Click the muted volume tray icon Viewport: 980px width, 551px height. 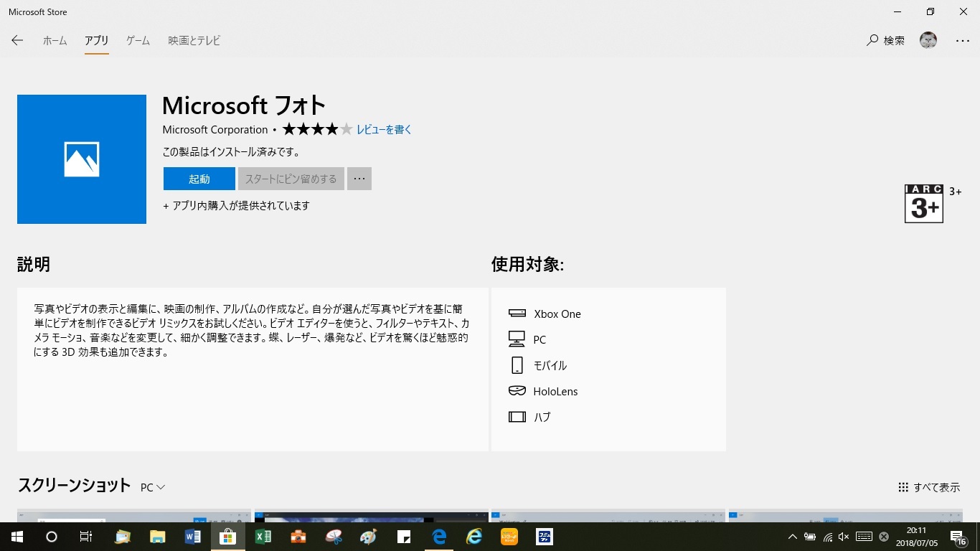click(x=844, y=537)
